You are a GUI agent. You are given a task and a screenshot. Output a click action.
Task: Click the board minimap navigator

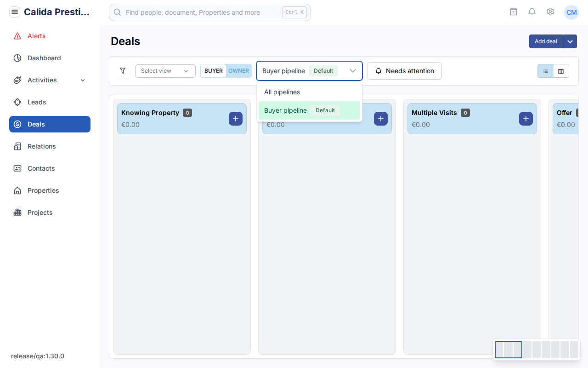tap(537, 350)
